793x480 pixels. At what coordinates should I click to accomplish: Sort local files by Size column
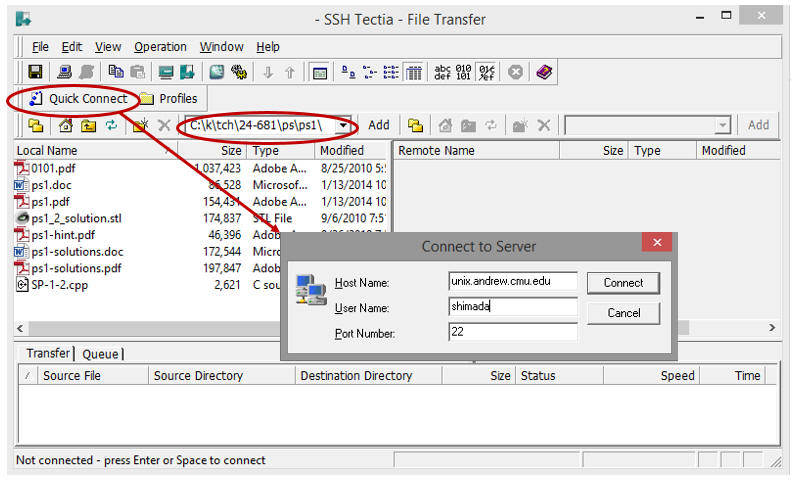coord(212,151)
